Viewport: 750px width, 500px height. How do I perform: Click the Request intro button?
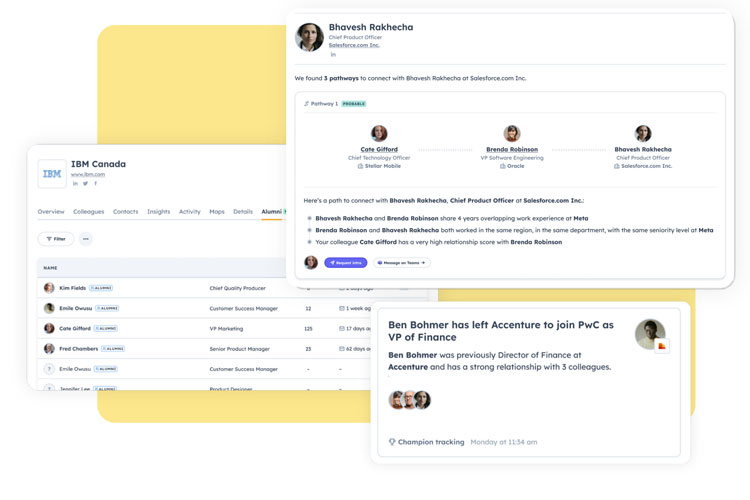click(345, 263)
